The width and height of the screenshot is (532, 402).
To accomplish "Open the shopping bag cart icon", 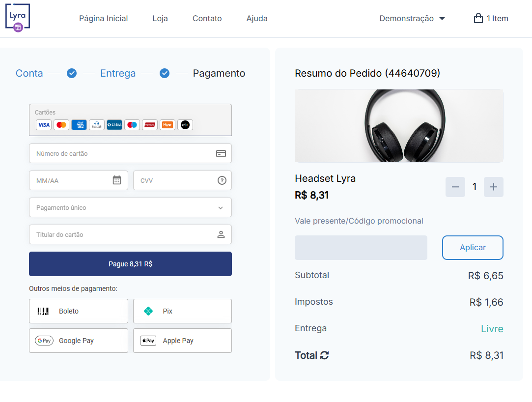I will point(478,18).
